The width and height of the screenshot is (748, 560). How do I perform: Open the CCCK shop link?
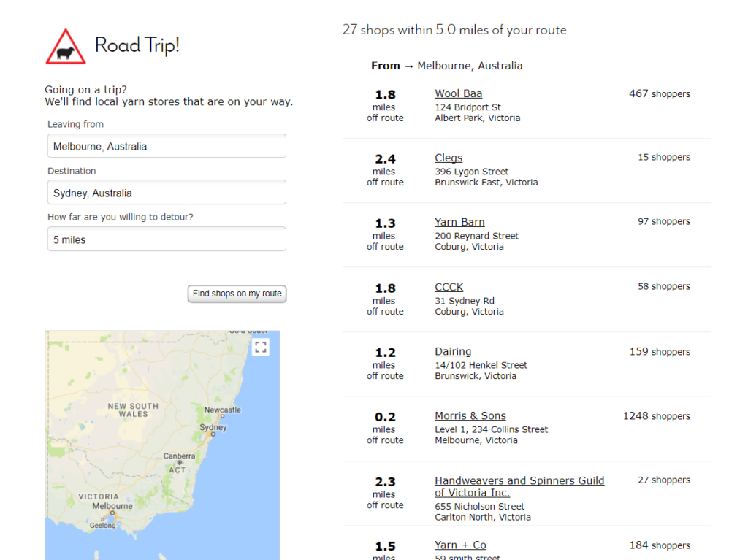449,287
